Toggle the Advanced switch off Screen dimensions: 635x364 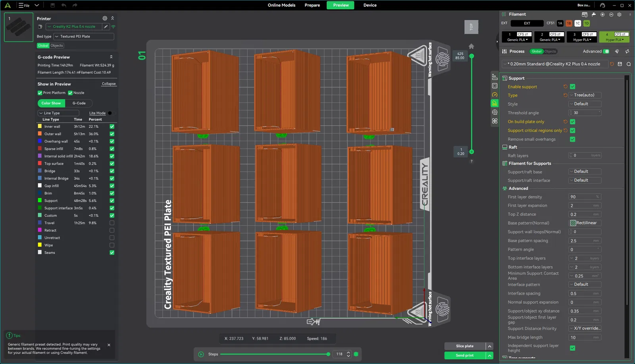pos(606,52)
